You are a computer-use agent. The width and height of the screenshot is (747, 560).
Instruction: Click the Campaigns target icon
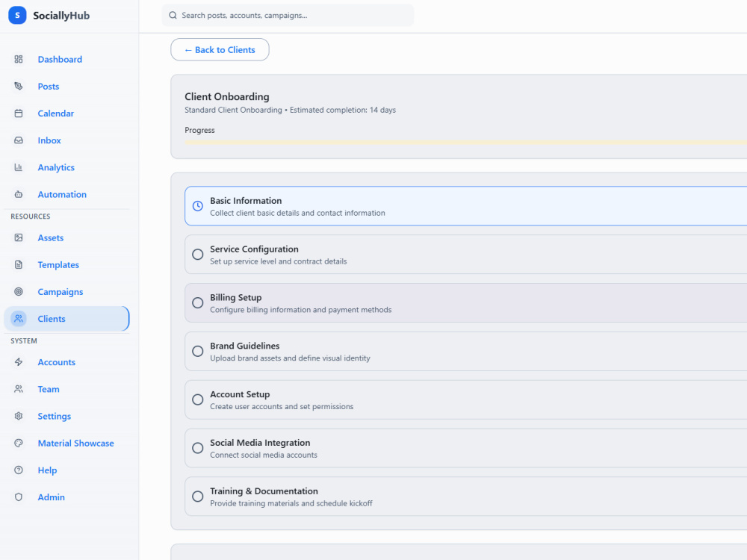19,291
